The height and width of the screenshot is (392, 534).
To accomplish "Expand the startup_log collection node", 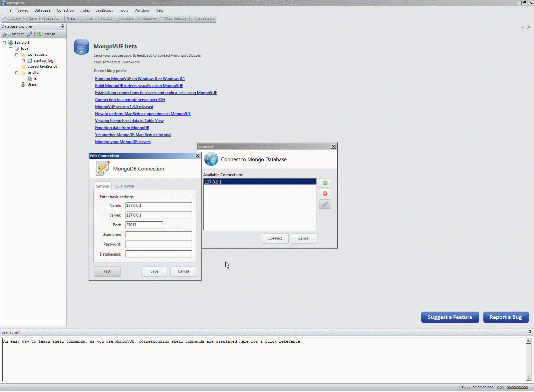I will point(23,61).
